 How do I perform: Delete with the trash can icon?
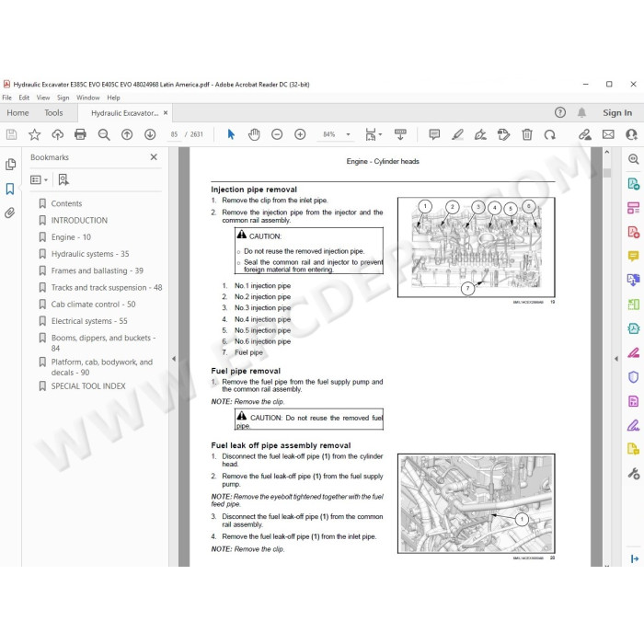[x=527, y=134]
